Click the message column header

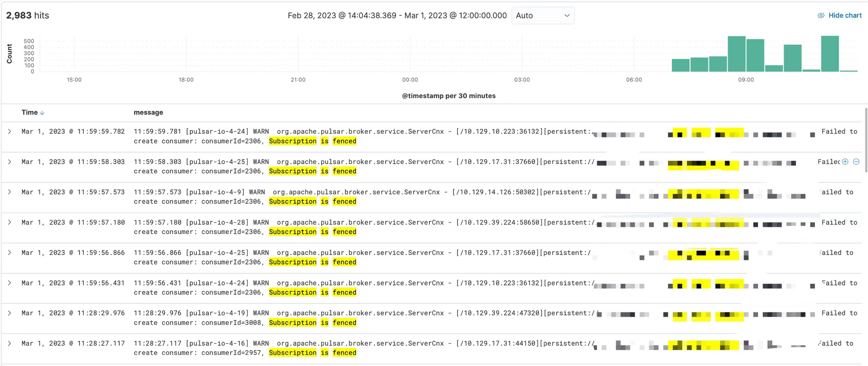[x=148, y=112]
